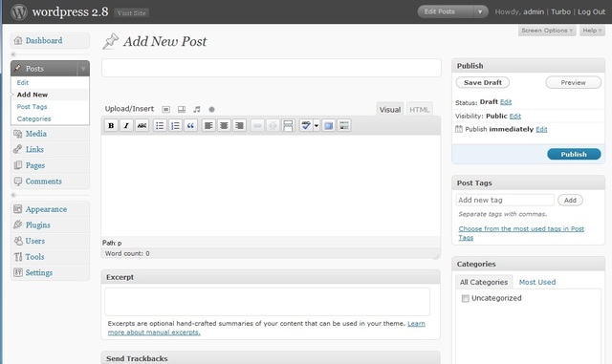Switch to the HTML editor tab

(x=419, y=110)
